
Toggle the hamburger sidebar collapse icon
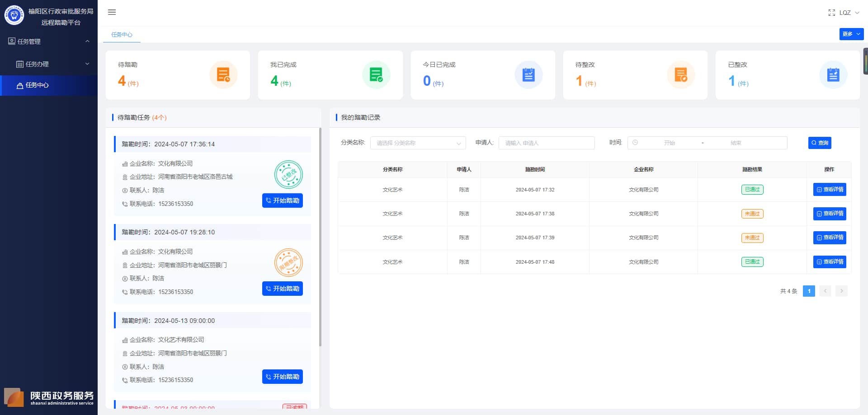pos(112,12)
